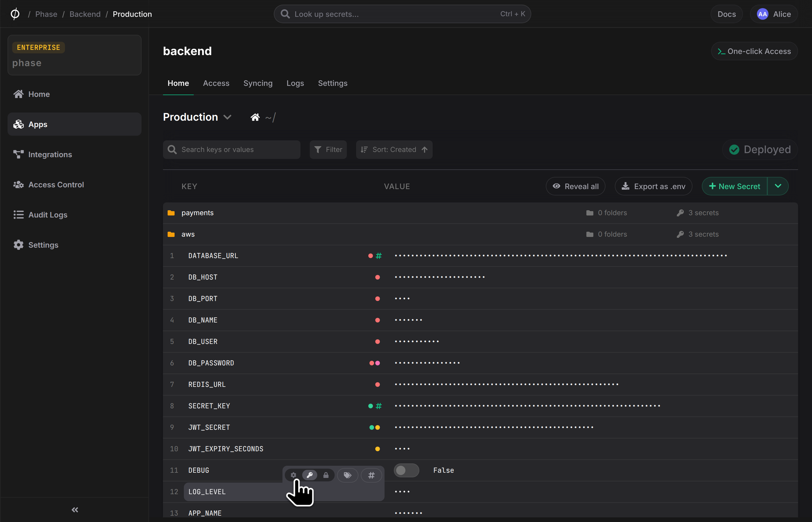This screenshot has height=522, width=812.
Task: Open the Syncing tab
Action: click(x=258, y=83)
